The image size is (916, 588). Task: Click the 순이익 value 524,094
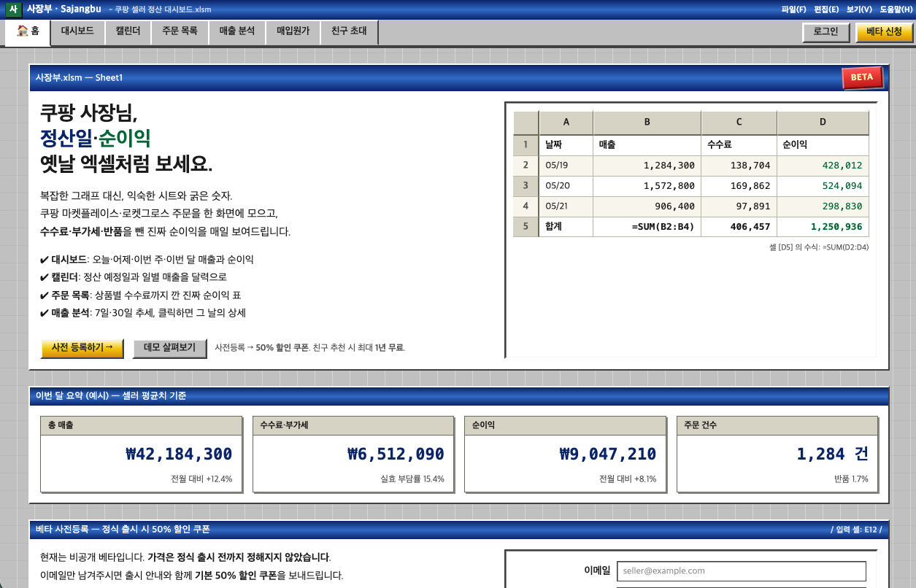coord(823,186)
